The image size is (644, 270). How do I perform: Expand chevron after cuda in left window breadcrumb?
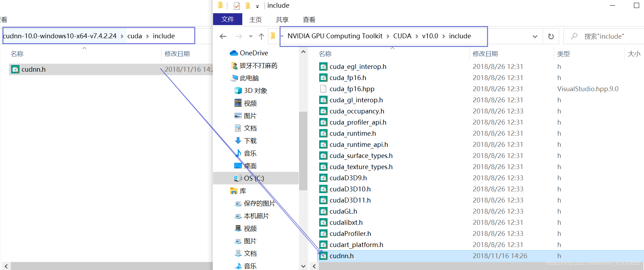click(x=147, y=36)
